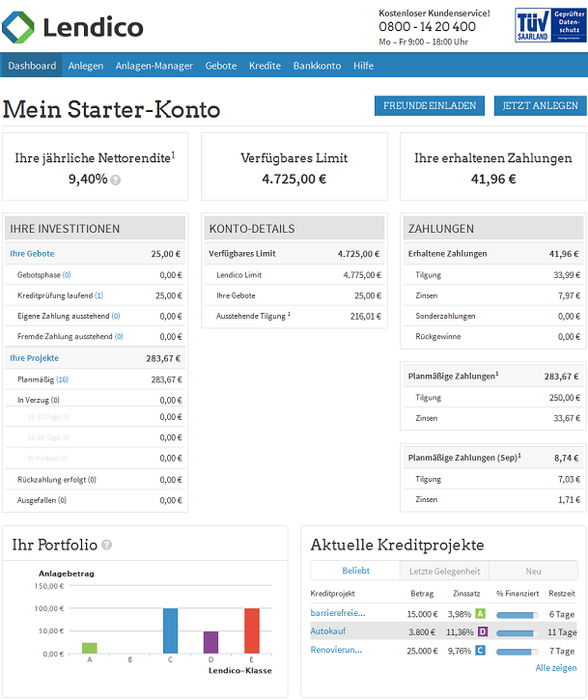Click the Planmäßige Zahlungen (Sep) heading
588x700 pixels.
pyautogui.click(x=464, y=458)
